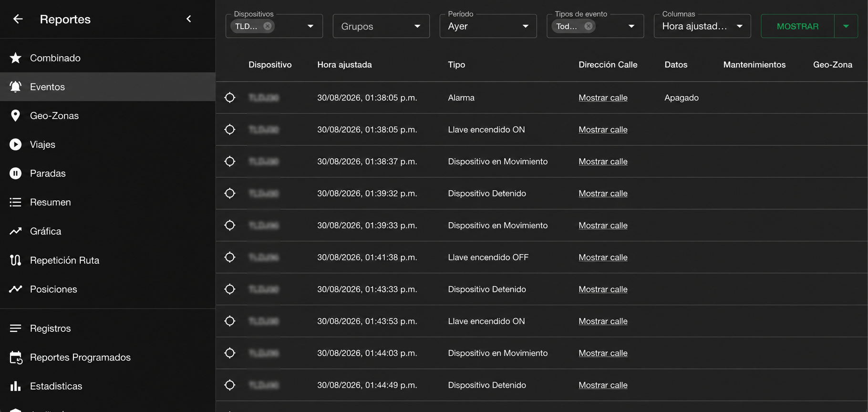This screenshot has width=868, height=412.
Task: Click the pause icon beside Paradas
Action: tap(16, 174)
